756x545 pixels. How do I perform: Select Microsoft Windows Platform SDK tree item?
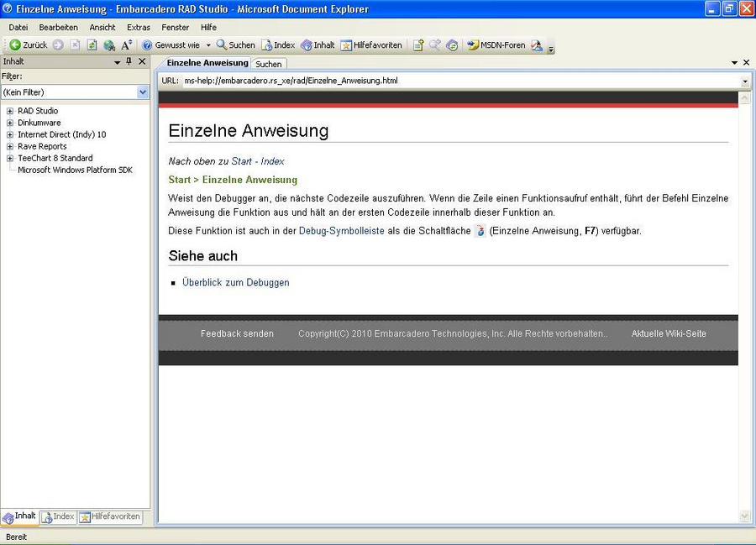pos(76,170)
